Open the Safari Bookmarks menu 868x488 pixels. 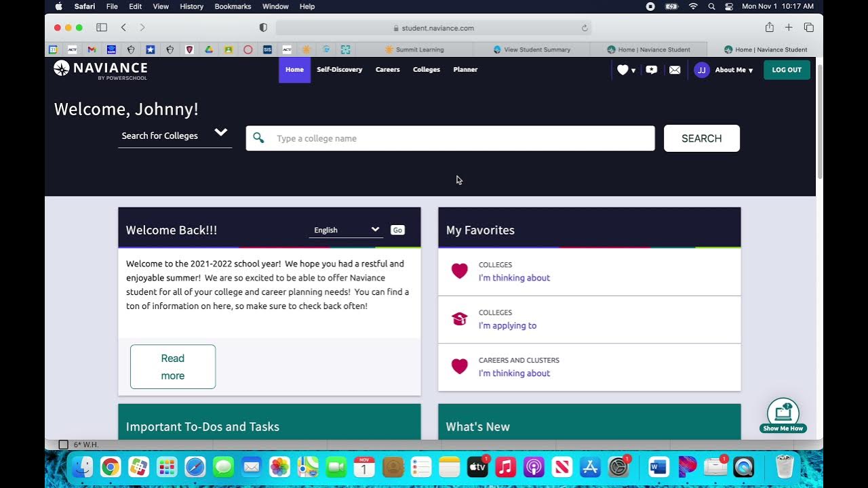pyautogui.click(x=233, y=6)
